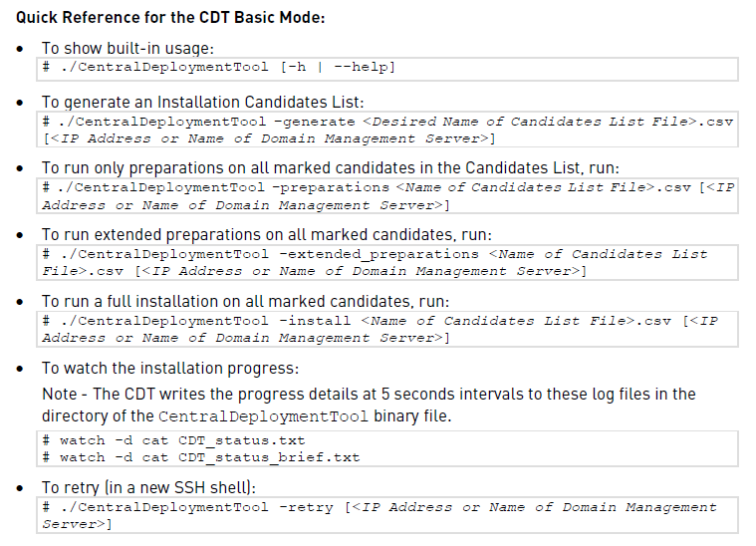Click 'To run a full installation' bullet text

245,302
